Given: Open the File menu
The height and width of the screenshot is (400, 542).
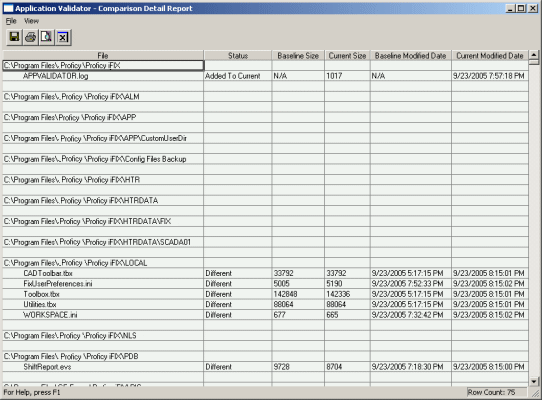Looking at the screenshot, I should [11, 21].
